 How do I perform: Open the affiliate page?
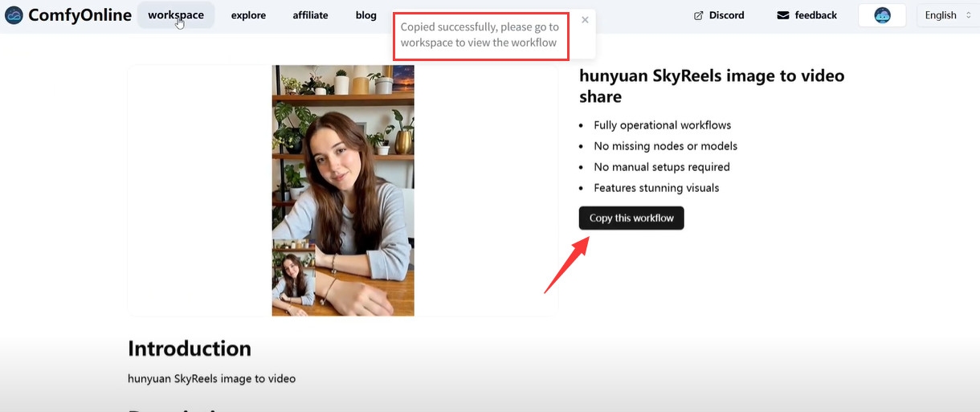point(310,15)
